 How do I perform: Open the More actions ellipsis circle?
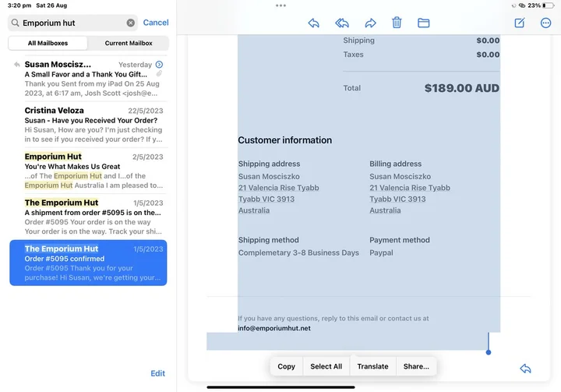[545, 23]
